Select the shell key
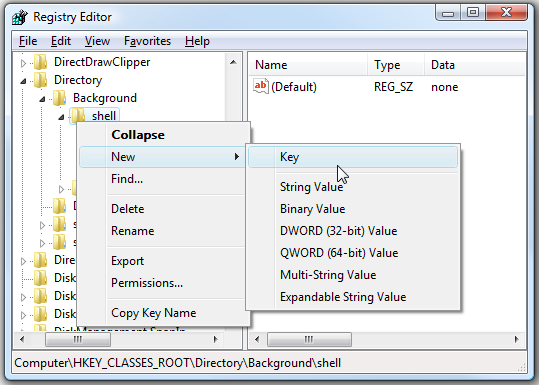Screen dimensions: 539x385 point(104,116)
